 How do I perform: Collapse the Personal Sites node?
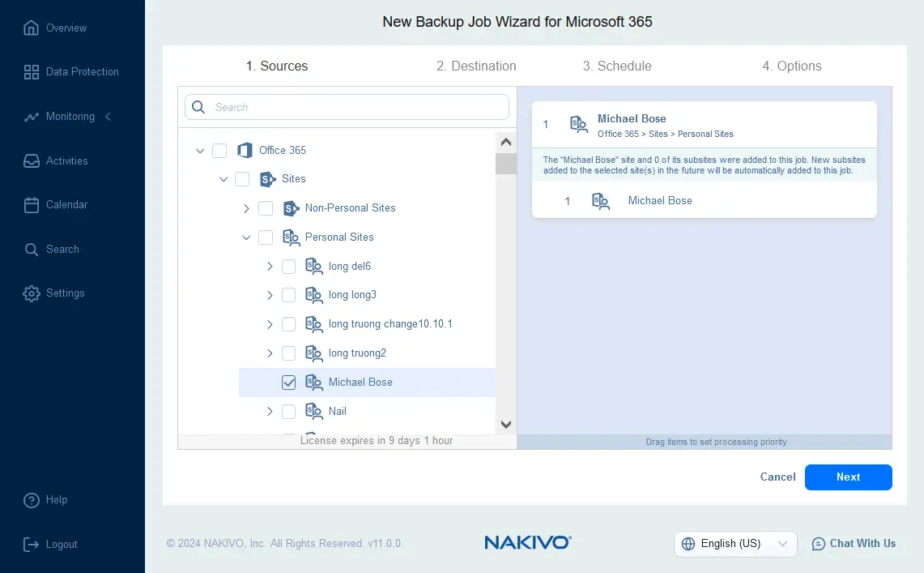(x=246, y=237)
